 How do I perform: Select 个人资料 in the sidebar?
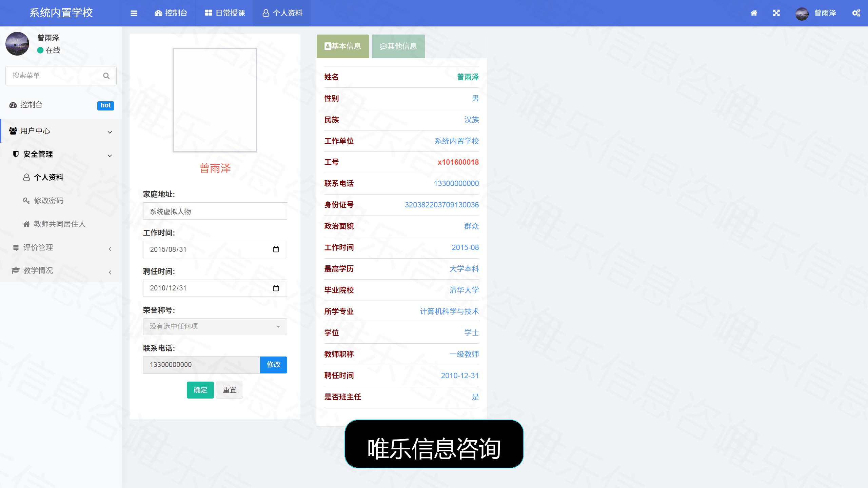coord(61,178)
